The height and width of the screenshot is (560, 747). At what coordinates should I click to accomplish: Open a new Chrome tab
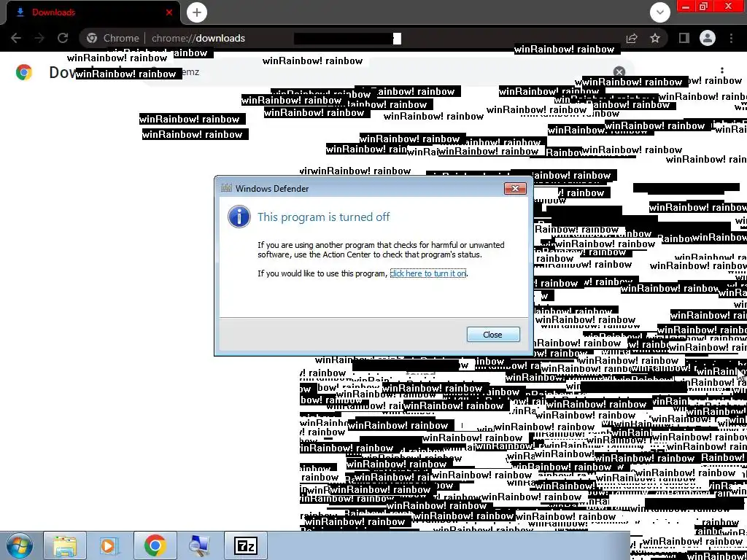coord(197,12)
